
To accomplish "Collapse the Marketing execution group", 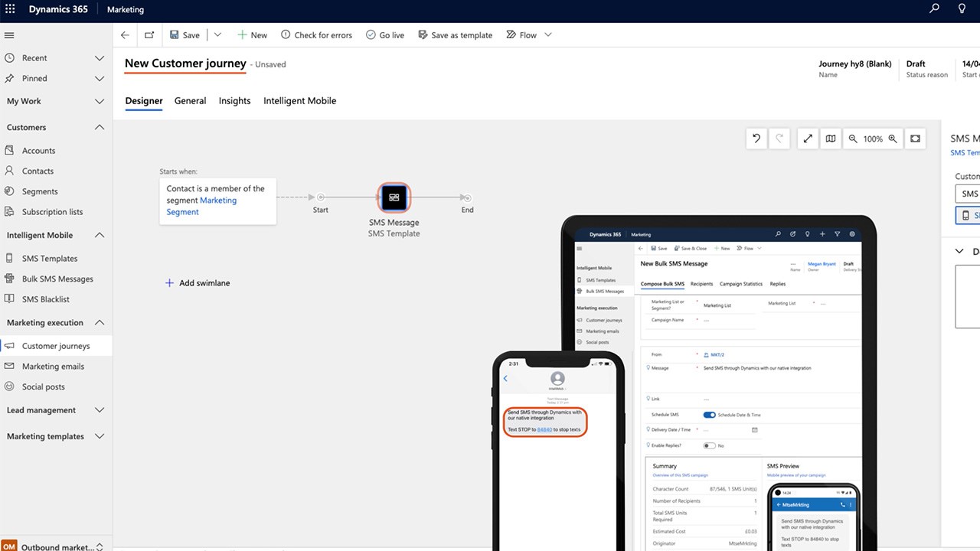I will click(x=99, y=323).
